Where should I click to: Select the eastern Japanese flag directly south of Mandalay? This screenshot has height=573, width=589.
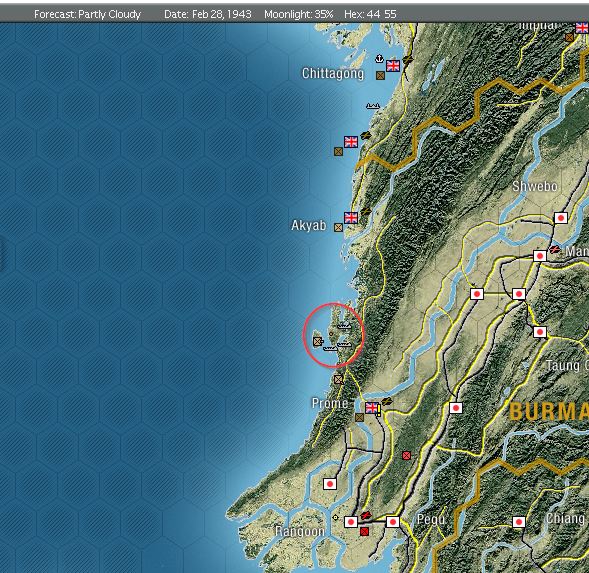tap(519, 293)
